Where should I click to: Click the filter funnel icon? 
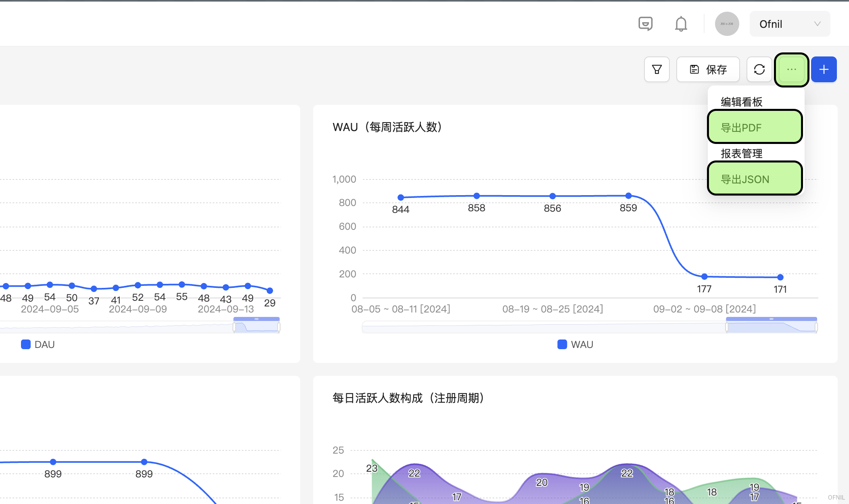click(x=657, y=69)
